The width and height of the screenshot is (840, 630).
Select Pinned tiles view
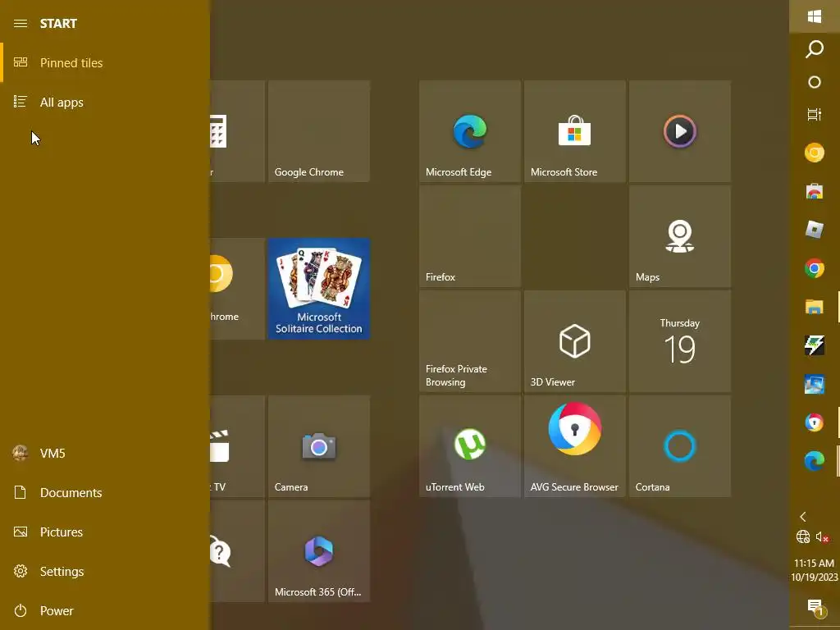coord(105,62)
